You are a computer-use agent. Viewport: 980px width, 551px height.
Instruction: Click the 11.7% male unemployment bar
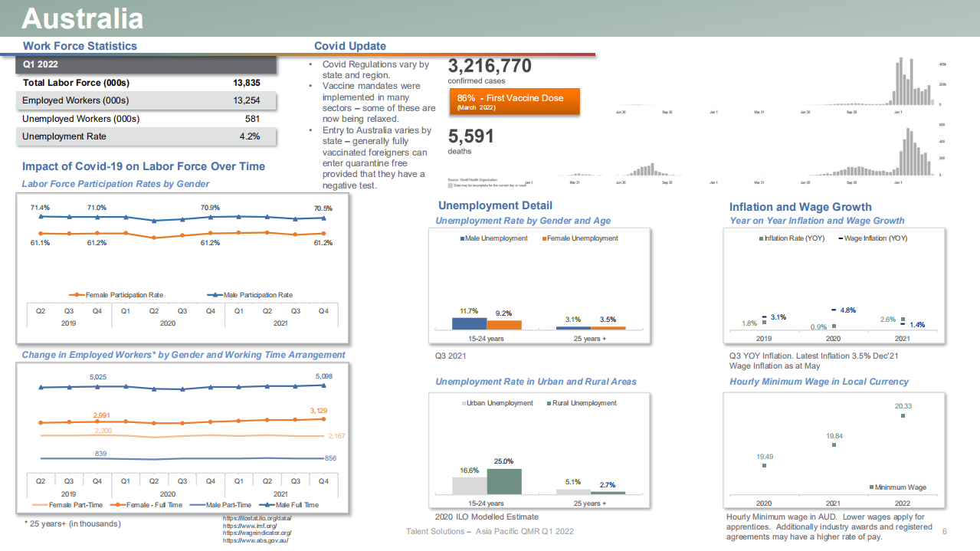point(469,323)
